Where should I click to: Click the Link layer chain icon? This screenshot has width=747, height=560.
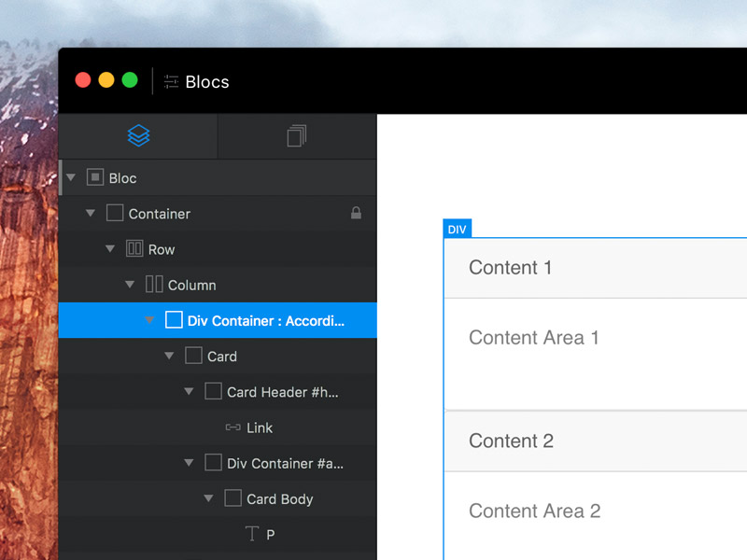(233, 427)
